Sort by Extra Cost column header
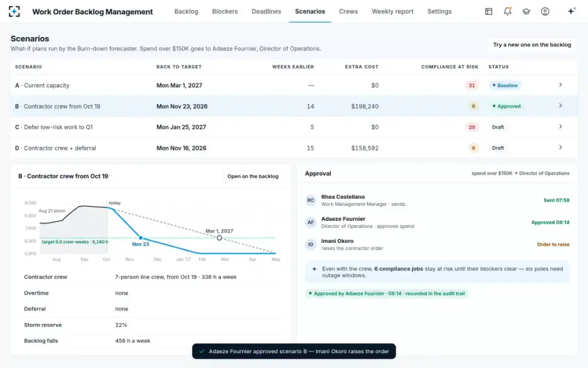588x368 pixels. point(362,67)
